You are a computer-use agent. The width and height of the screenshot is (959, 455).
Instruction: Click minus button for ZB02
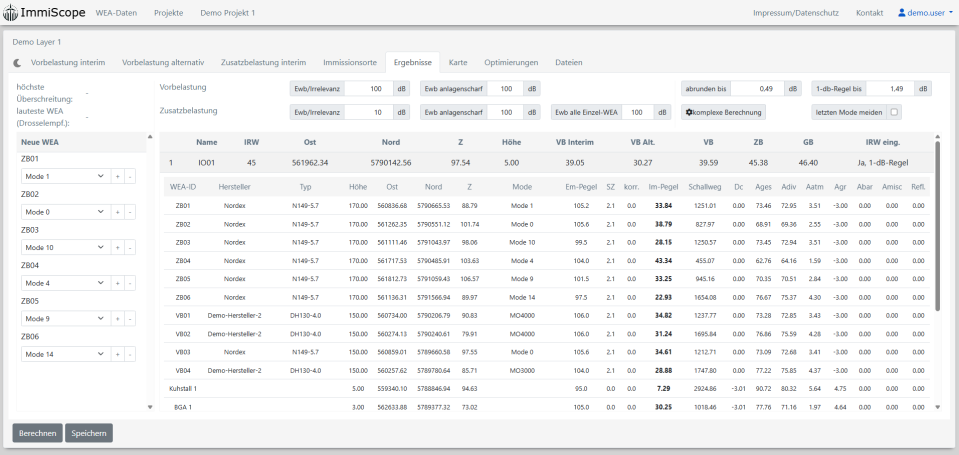point(130,212)
